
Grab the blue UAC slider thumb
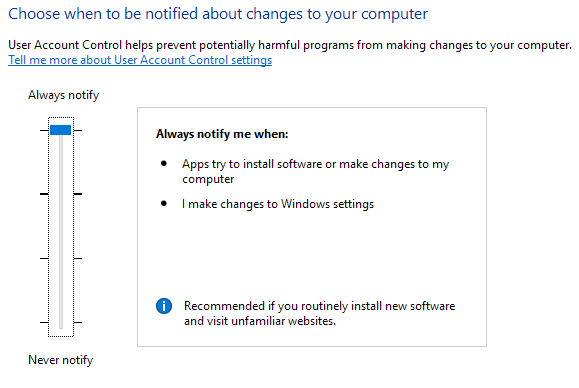point(61,130)
